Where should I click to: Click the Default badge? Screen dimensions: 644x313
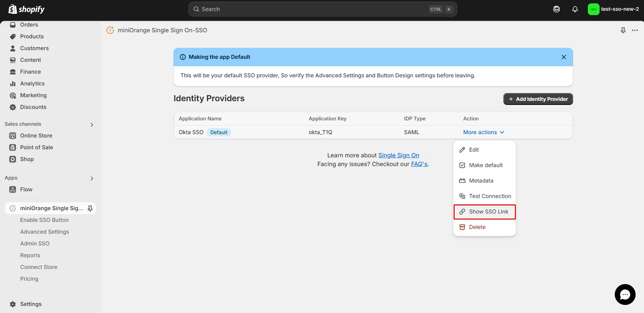pos(219,132)
